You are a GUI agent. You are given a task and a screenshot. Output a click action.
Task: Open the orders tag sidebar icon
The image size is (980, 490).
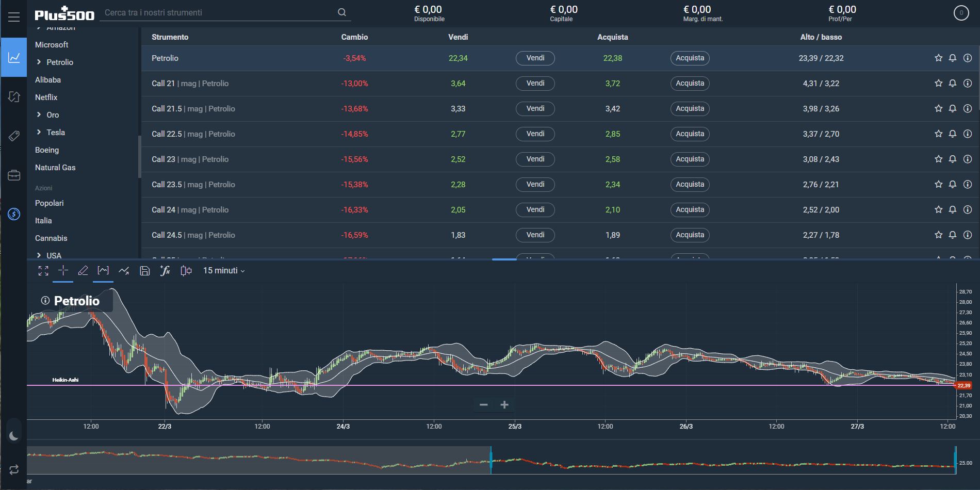click(x=14, y=136)
